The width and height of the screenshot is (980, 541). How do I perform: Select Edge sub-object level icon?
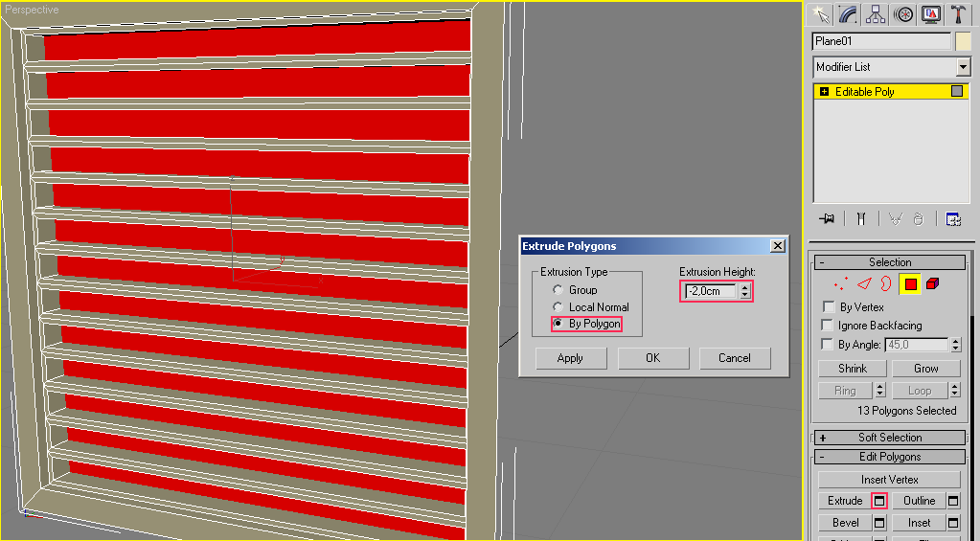tap(864, 284)
